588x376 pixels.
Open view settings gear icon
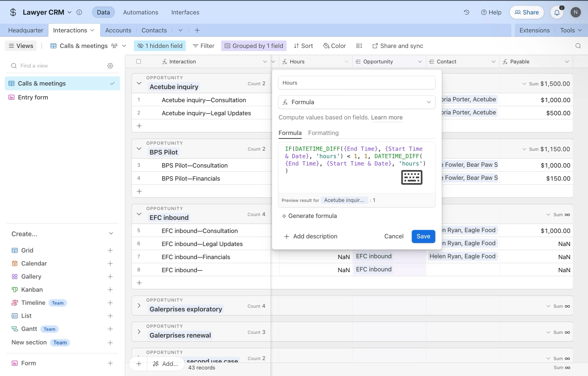(110, 66)
